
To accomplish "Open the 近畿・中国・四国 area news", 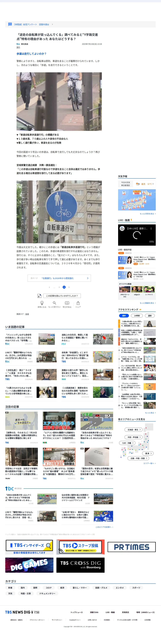I will (x=139, y=458).
